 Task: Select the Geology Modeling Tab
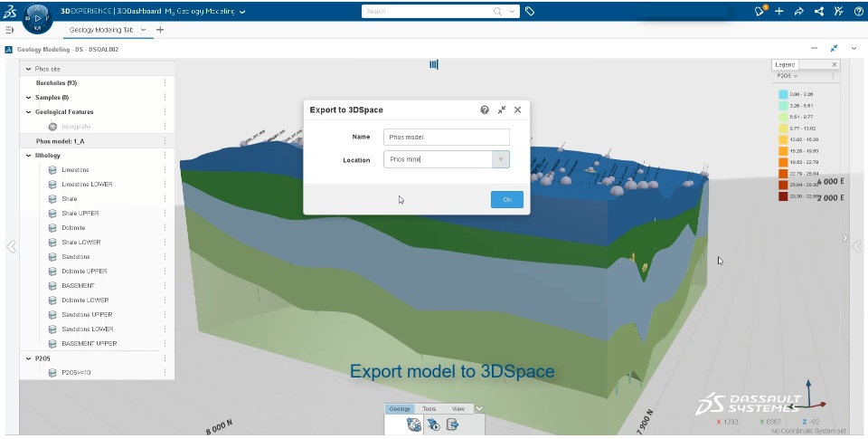100,30
